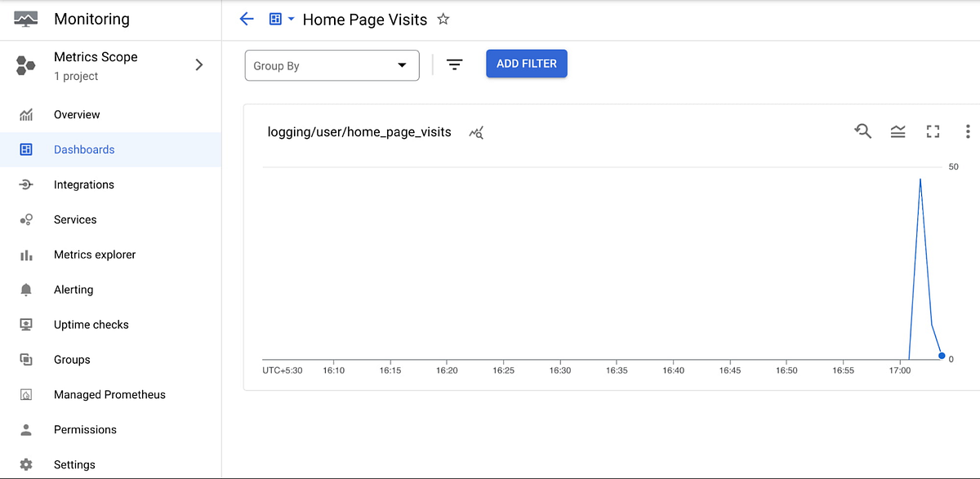This screenshot has height=479, width=980.
Task: Click the data point at the end of the line
Action: 941,357
